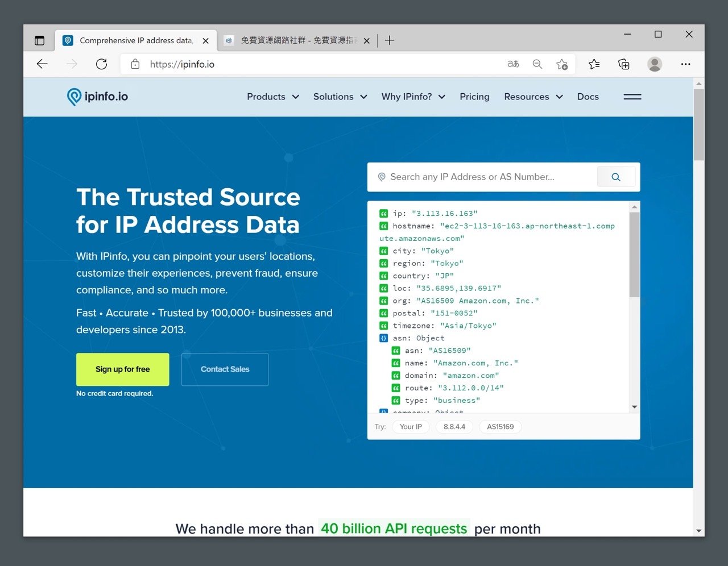Open a new tab with the plus icon
Screen dimensions: 728x566
(x=390, y=40)
